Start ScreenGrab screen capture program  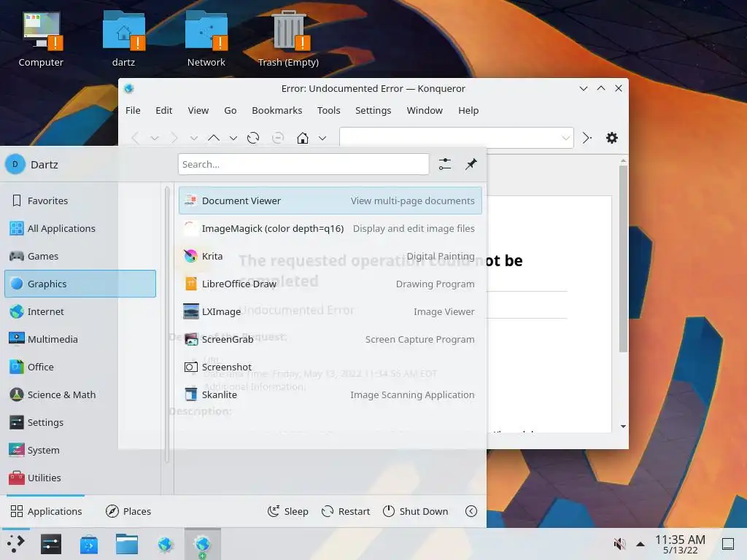pos(330,339)
